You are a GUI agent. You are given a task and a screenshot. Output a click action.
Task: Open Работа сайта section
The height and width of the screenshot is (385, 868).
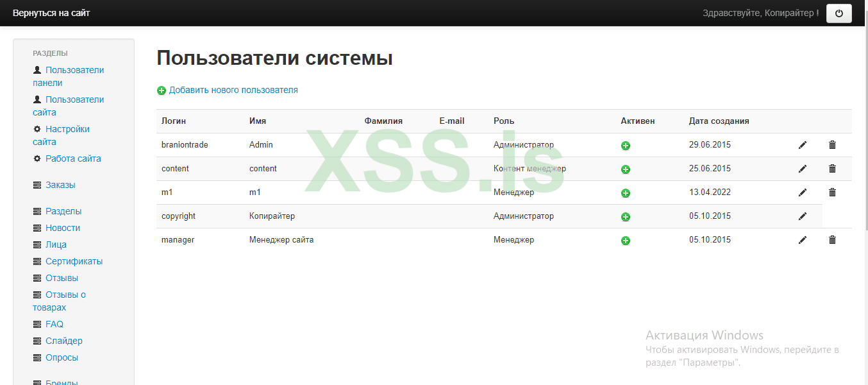[x=73, y=158]
